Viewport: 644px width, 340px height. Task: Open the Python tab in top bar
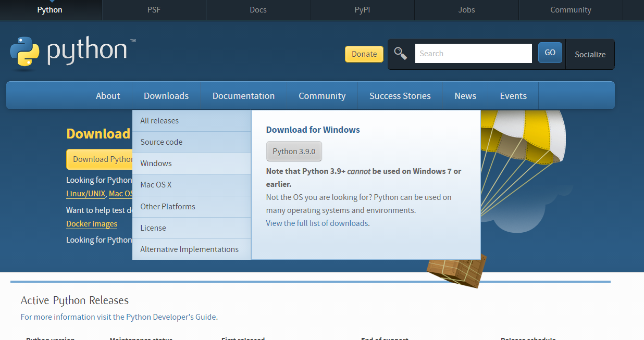coord(50,10)
